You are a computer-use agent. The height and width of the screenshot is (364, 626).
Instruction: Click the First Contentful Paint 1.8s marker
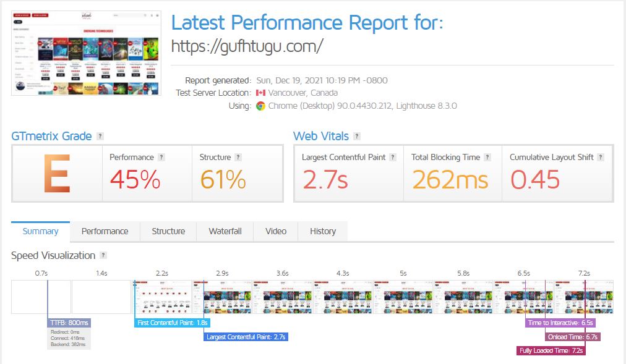point(172,323)
